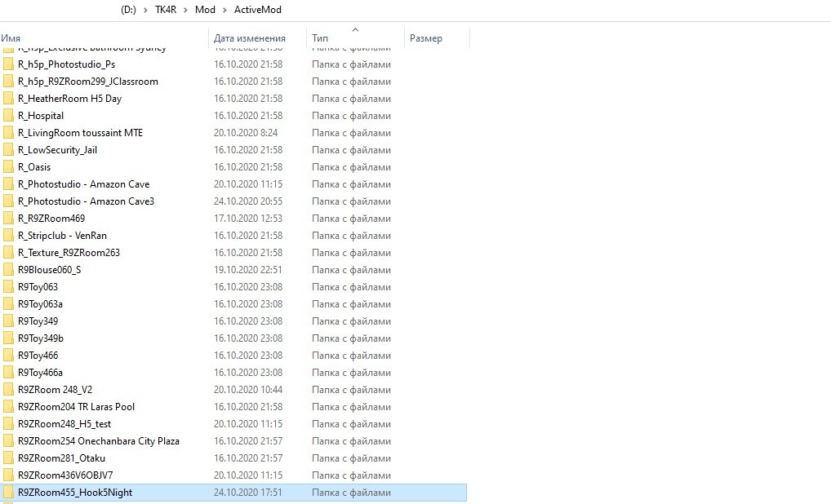This screenshot has width=831, height=504.
Task: Click ActiveMod in the address bar
Action: [x=258, y=10]
